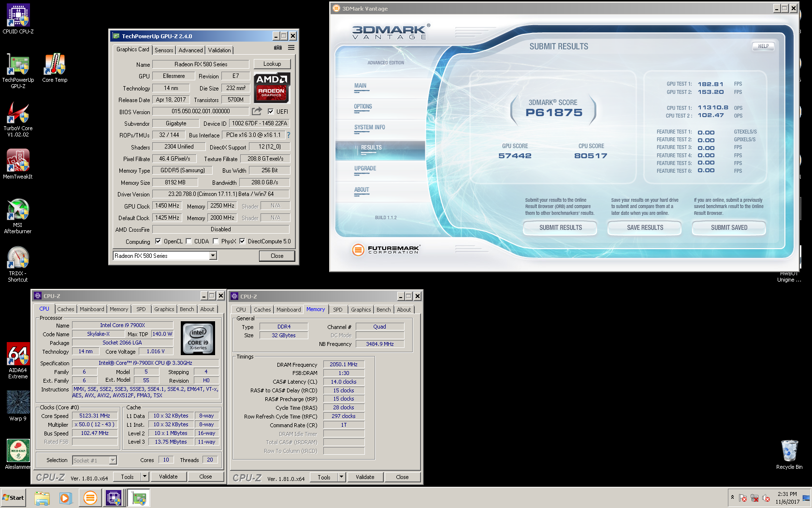Click the BIOS export share icon in GPU-Z
This screenshot has height=508, width=812.
point(257,111)
